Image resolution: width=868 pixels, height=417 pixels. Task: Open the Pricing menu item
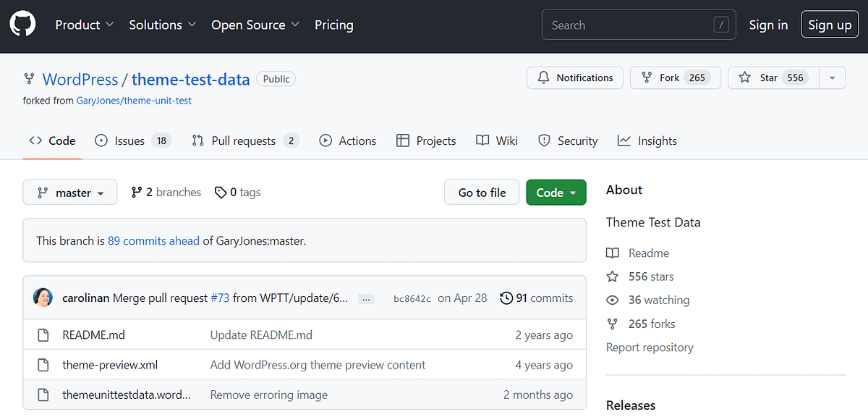[x=333, y=25]
